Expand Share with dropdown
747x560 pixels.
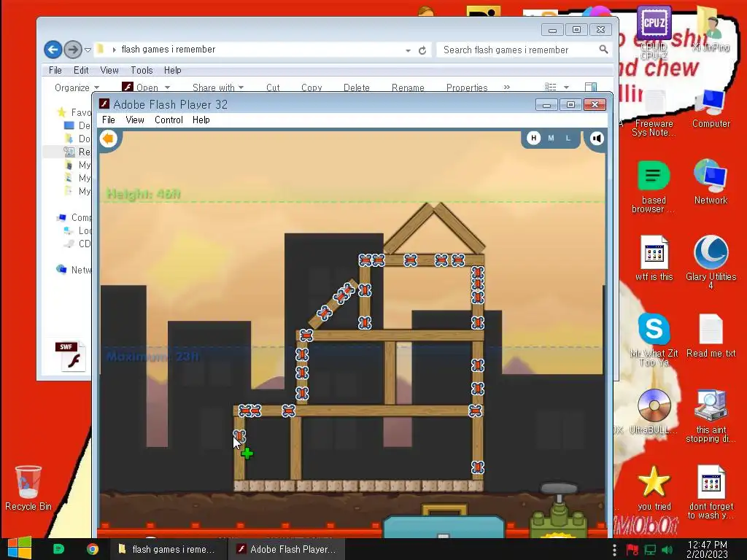[x=218, y=87]
